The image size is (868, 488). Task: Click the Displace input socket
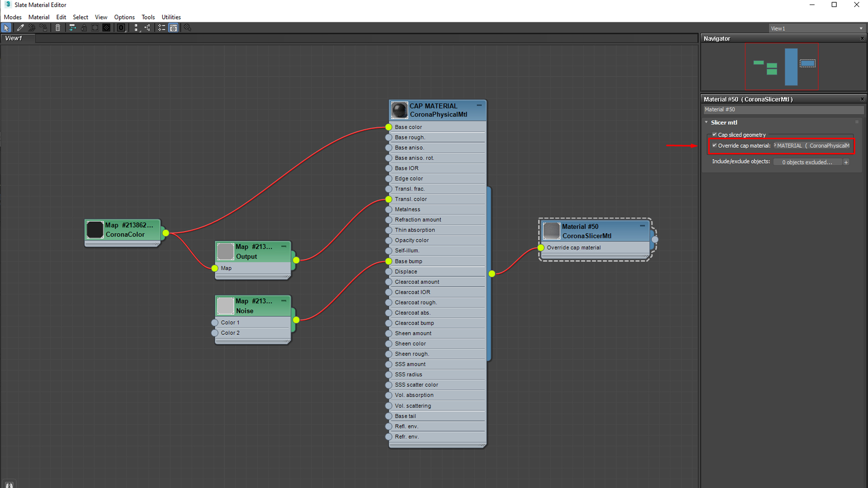coord(389,272)
